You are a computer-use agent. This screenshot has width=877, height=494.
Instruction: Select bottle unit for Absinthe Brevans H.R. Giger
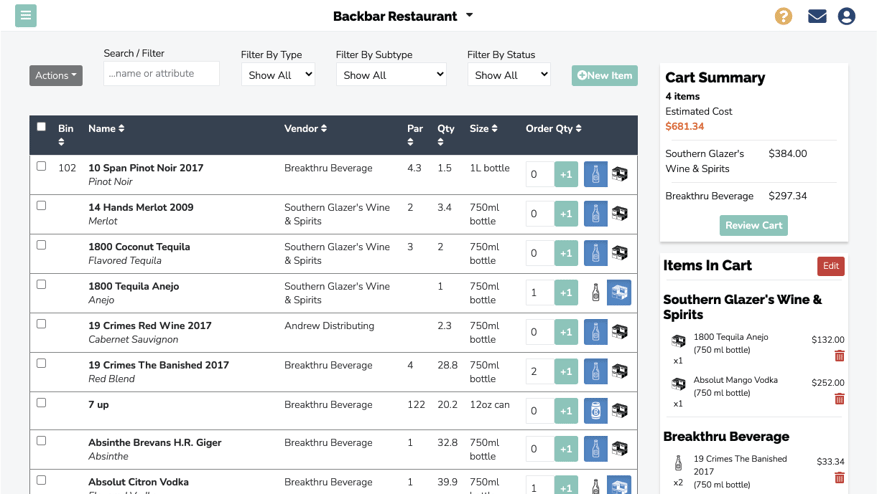tap(596, 449)
